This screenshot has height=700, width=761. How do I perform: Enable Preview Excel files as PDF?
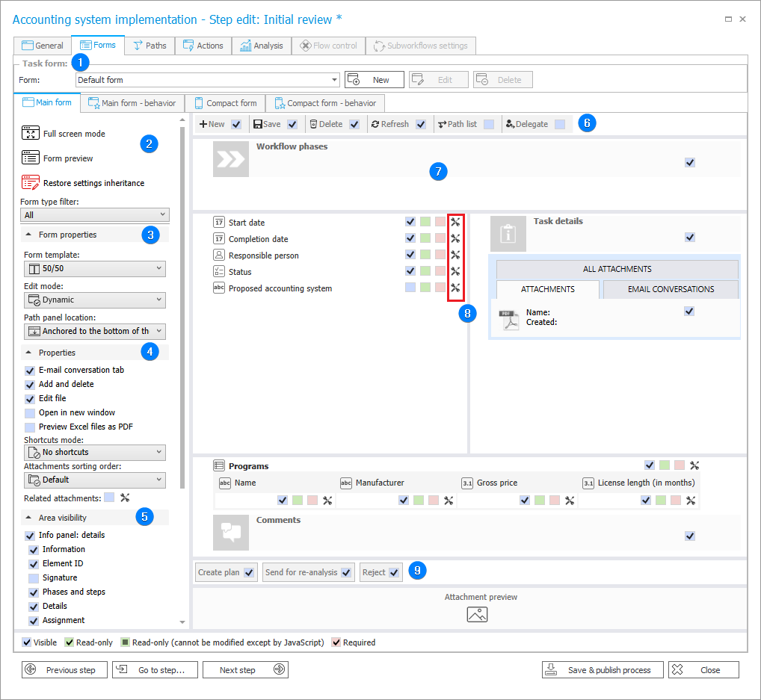(30, 427)
